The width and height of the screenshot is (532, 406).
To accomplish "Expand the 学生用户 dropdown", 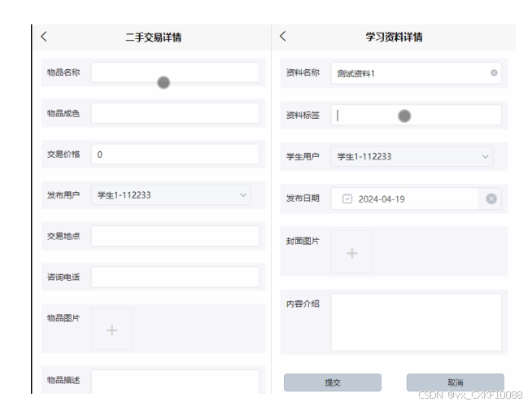I will click(412, 156).
